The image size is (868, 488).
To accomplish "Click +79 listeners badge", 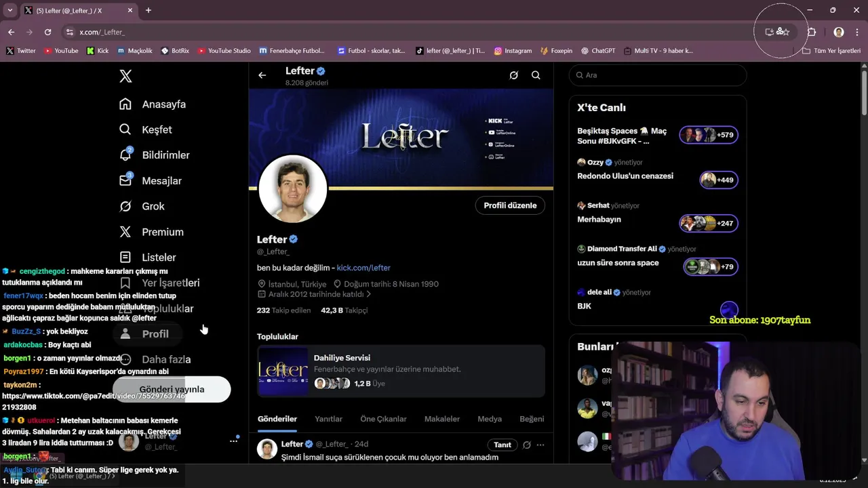I will click(x=711, y=266).
